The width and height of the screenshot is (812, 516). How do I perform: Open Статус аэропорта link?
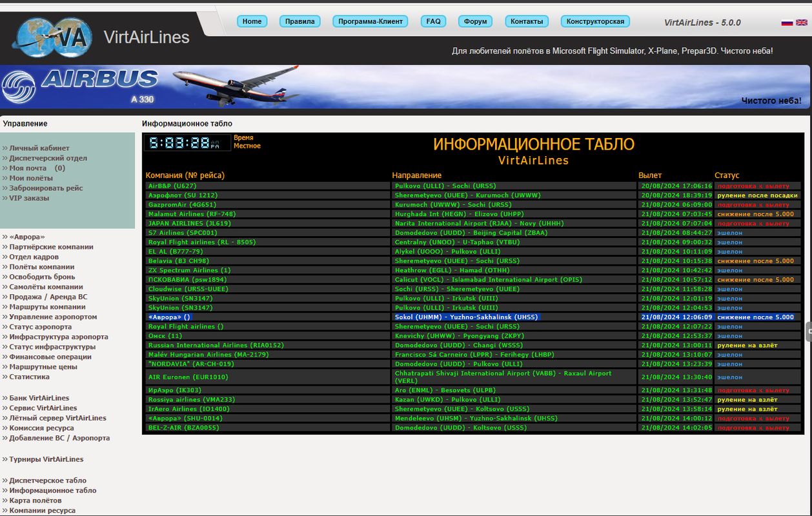click(40, 327)
